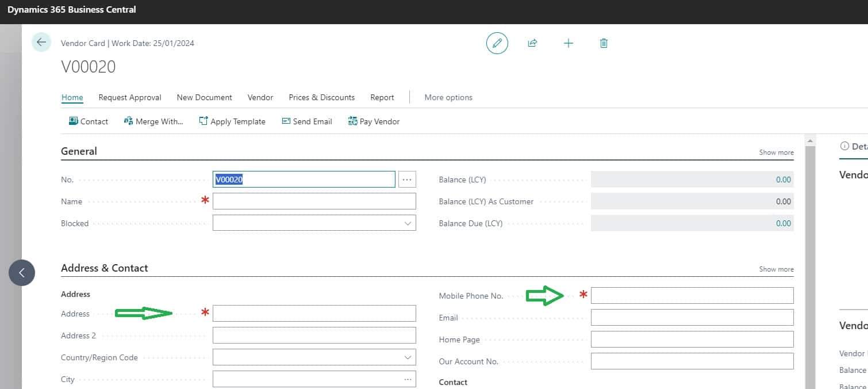Open Prices & Discounts menu
The width and height of the screenshot is (868, 389).
[322, 97]
